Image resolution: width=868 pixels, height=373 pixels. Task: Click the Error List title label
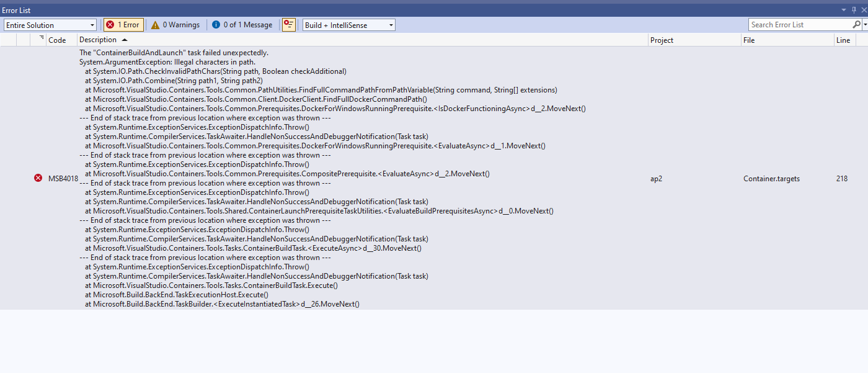click(16, 11)
